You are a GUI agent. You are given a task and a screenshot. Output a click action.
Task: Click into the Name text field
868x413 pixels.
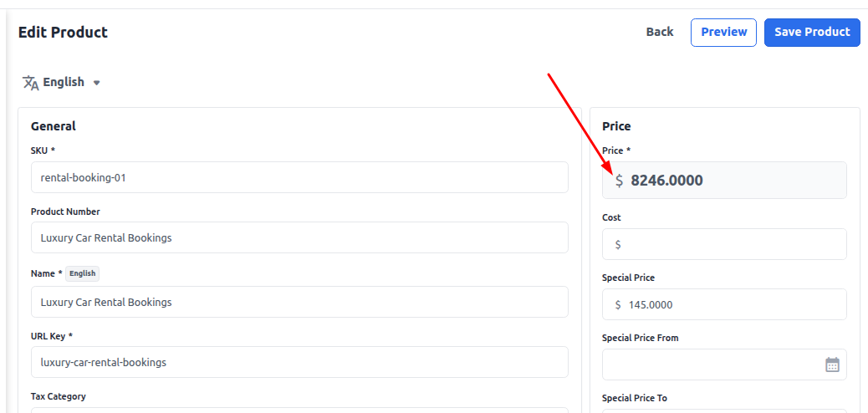pyautogui.click(x=299, y=302)
